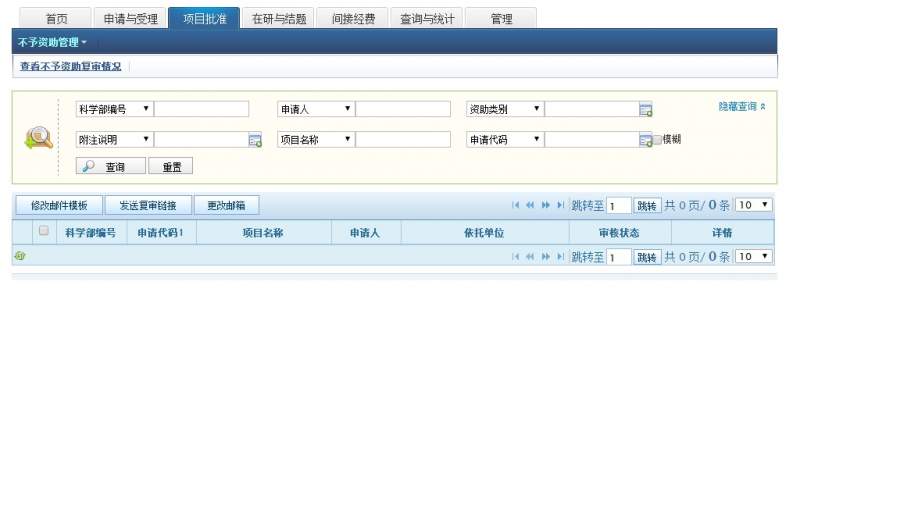Viewport: 900px width, 506px height.
Task: Open picker icon next to 附注说明 field
Action: [x=255, y=140]
